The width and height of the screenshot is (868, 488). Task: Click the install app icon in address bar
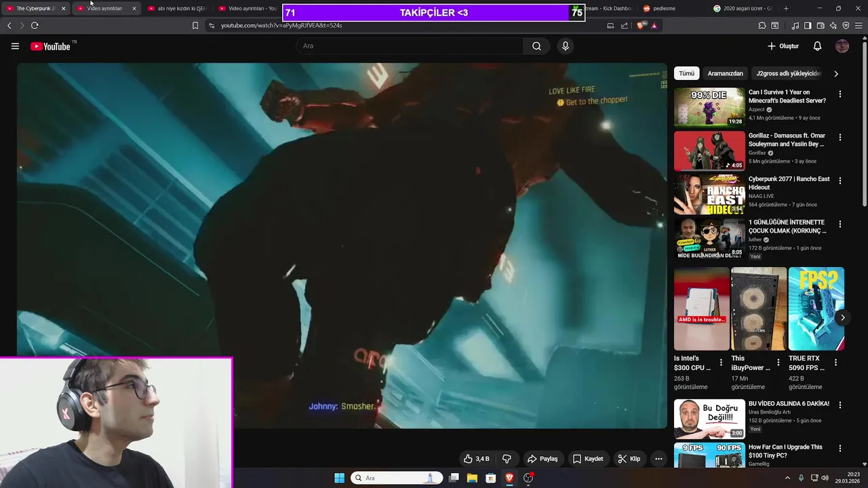pyautogui.click(x=610, y=26)
